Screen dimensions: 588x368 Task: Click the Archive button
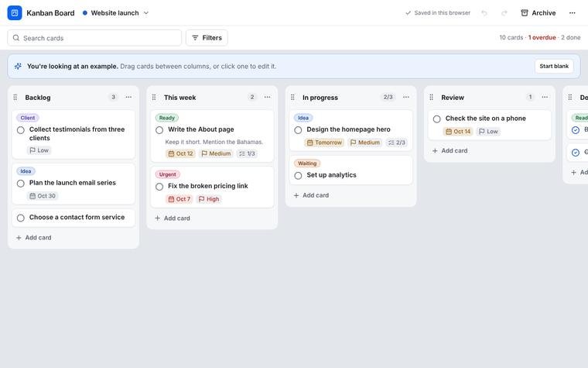click(538, 13)
